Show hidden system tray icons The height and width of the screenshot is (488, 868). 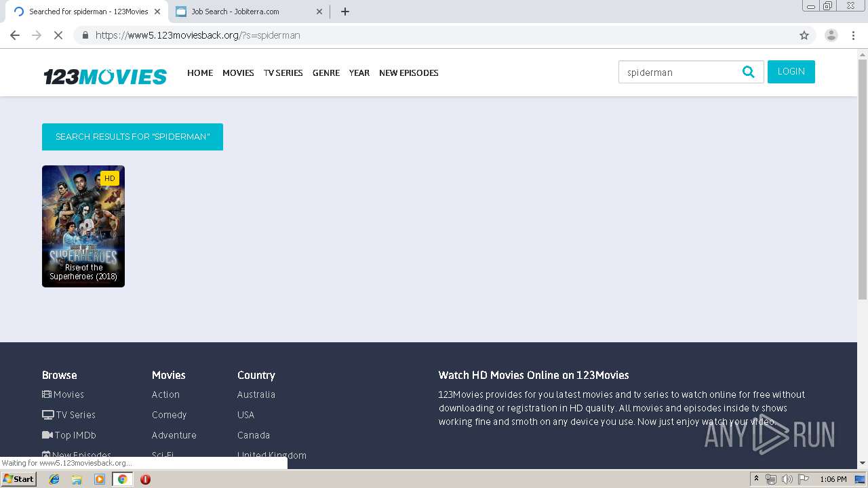[756, 479]
